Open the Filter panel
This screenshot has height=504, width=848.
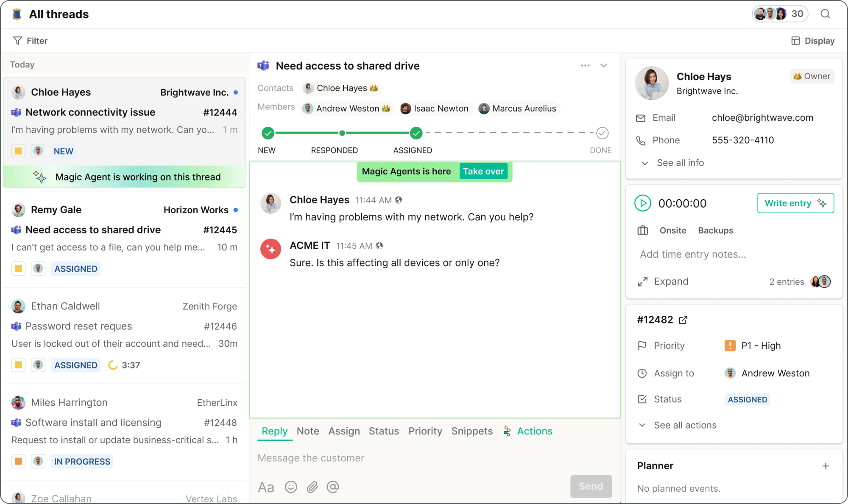[x=30, y=40]
